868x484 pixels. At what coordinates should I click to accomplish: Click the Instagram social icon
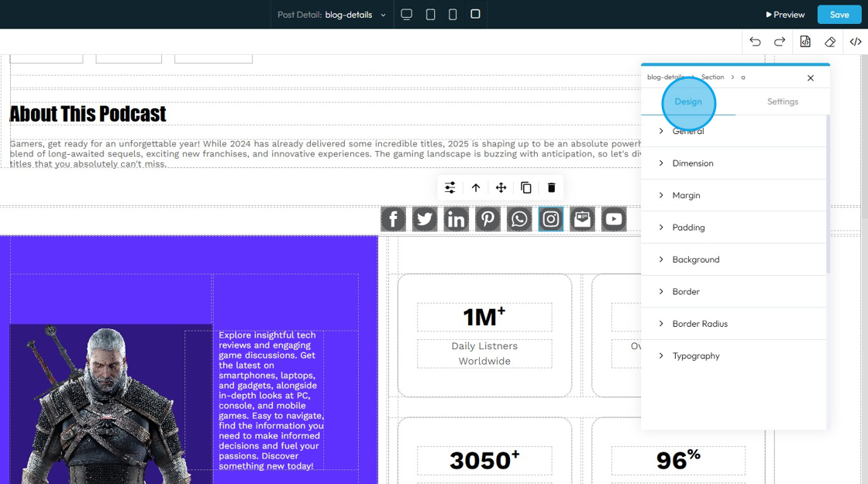[x=551, y=219]
